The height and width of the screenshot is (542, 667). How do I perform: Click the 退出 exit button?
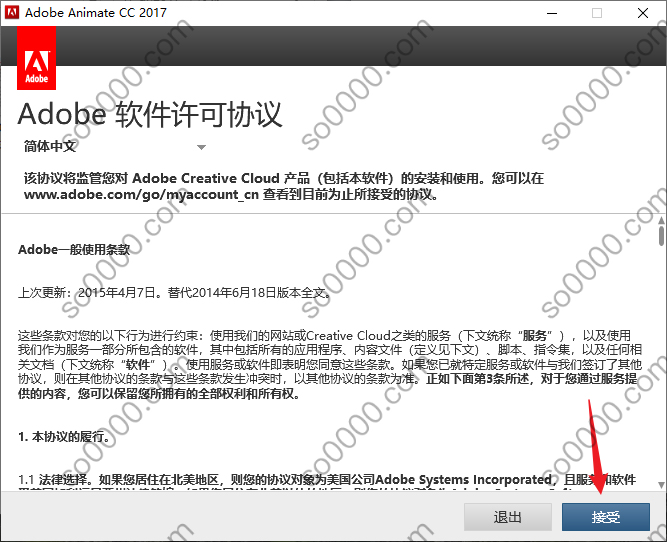[x=508, y=517]
